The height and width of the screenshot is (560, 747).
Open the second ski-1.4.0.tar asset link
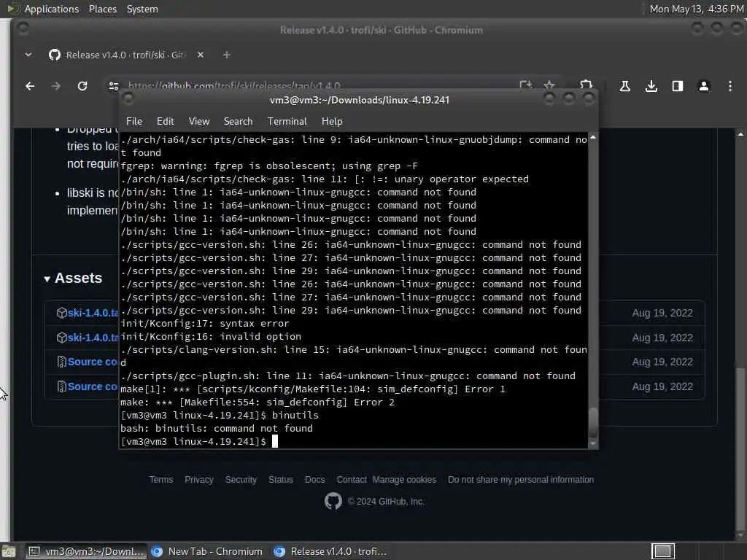click(x=93, y=338)
